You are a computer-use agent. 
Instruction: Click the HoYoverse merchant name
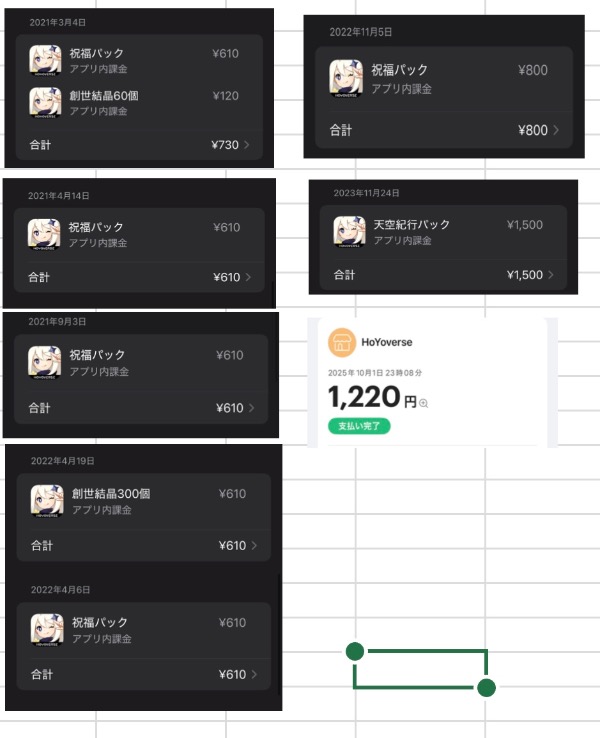[x=386, y=342]
